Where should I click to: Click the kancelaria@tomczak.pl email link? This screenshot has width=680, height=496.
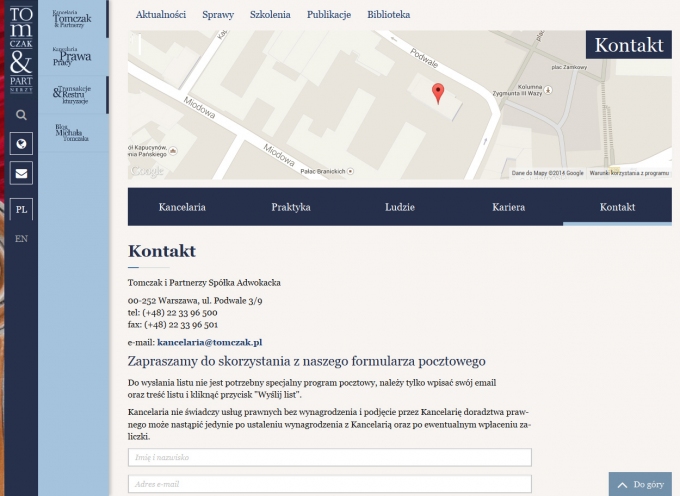coord(209,343)
